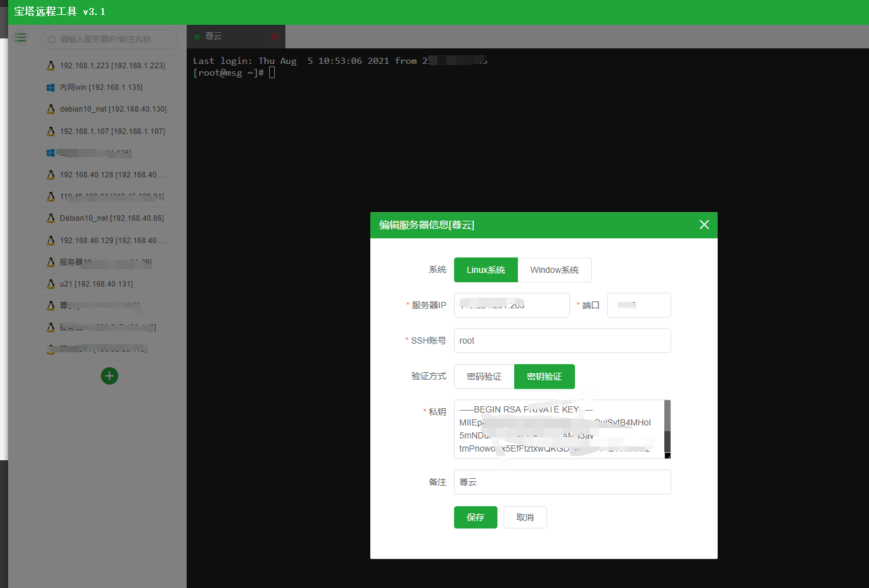The image size is (869, 588).
Task: Click Linux icon for 192.168.40.129
Action: pyautogui.click(x=51, y=241)
